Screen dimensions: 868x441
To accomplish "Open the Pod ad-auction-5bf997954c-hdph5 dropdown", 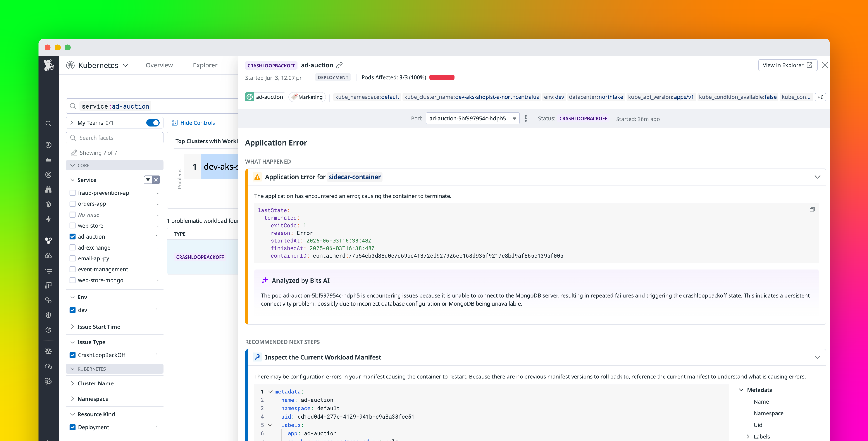I will tap(472, 118).
